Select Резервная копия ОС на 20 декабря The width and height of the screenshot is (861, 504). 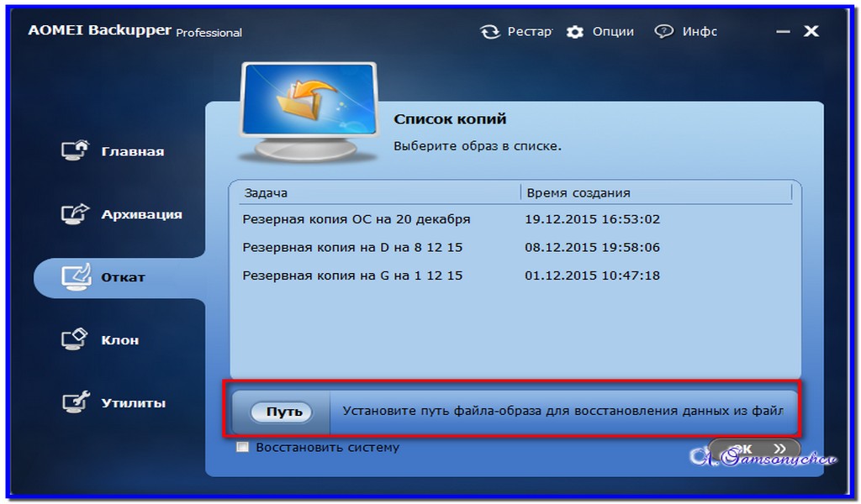pyautogui.click(x=357, y=219)
